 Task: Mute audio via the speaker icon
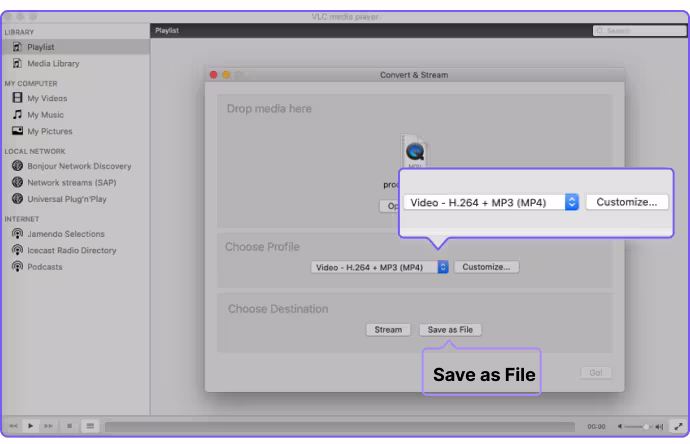point(620,426)
